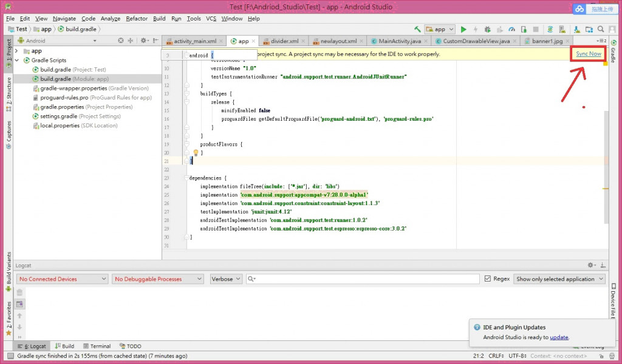Click the Make Project hammer icon

point(417,29)
